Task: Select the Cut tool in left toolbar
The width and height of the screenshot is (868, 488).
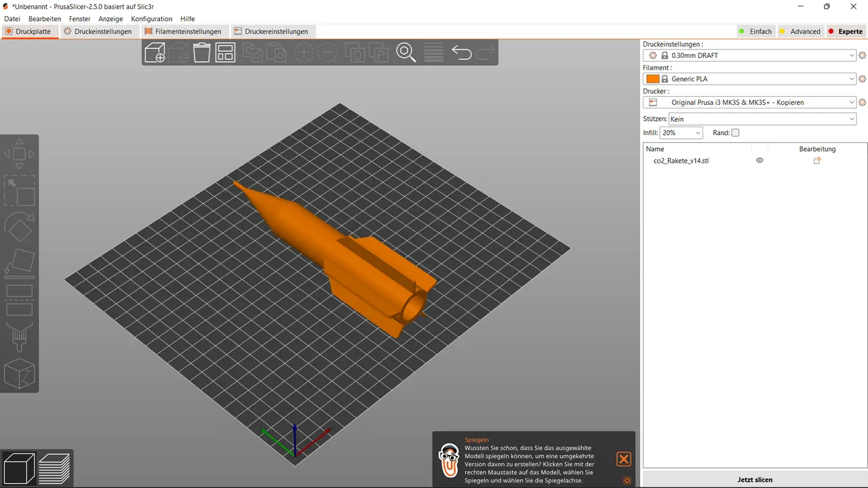Action: click(x=19, y=300)
